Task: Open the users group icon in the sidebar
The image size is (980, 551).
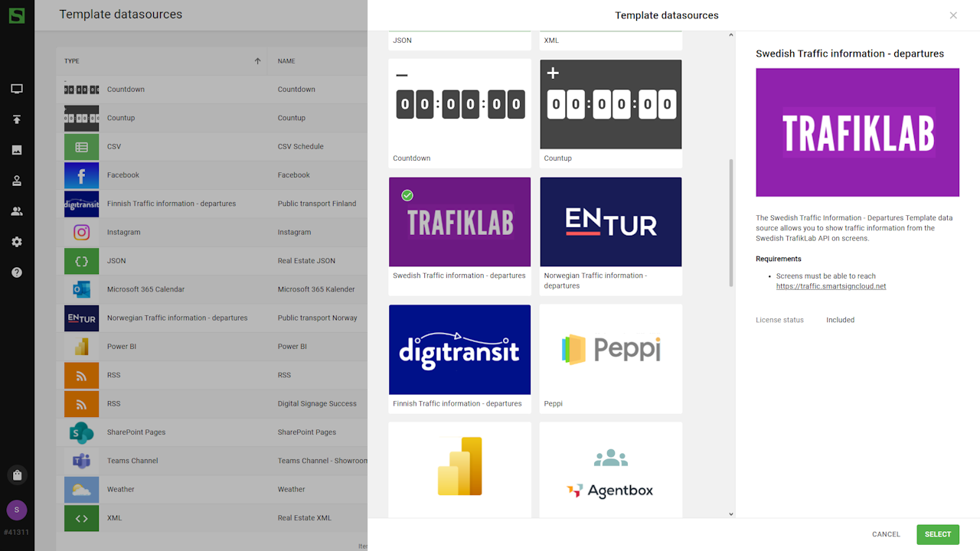Action: [x=17, y=211]
